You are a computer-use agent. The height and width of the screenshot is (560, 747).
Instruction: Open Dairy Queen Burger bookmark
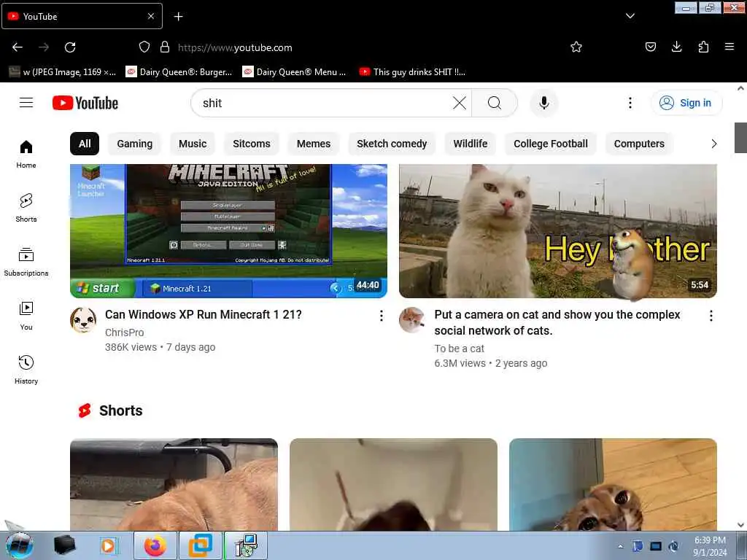(179, 72)
